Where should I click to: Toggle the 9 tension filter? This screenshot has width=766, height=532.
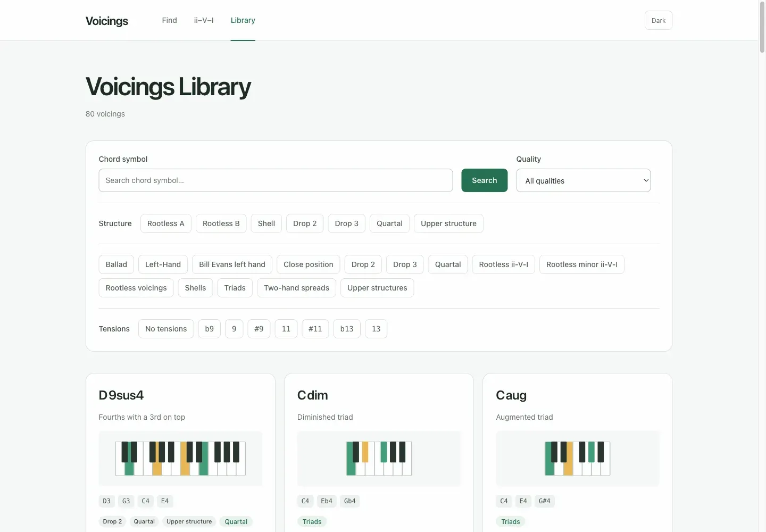[x=234, y=329]
